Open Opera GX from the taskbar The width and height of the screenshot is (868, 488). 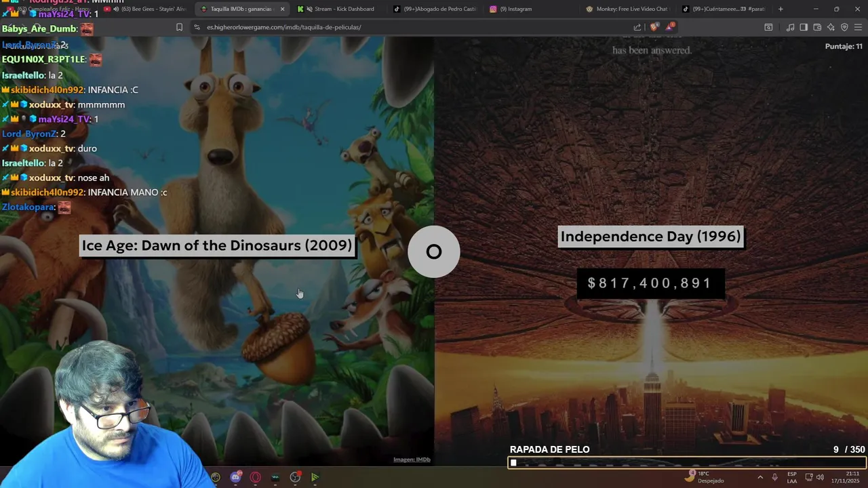tap(255, 477)
